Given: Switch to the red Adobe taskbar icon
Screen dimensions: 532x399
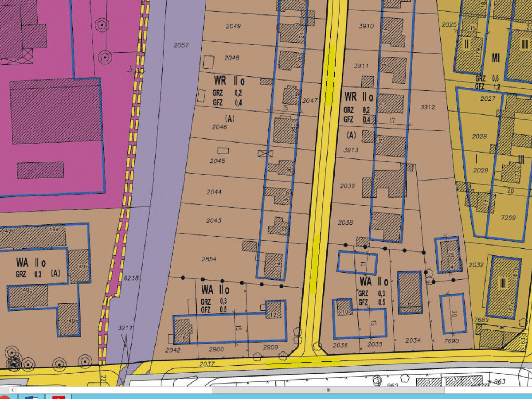Looking at the screenshot, I should [x=59, y=397].
